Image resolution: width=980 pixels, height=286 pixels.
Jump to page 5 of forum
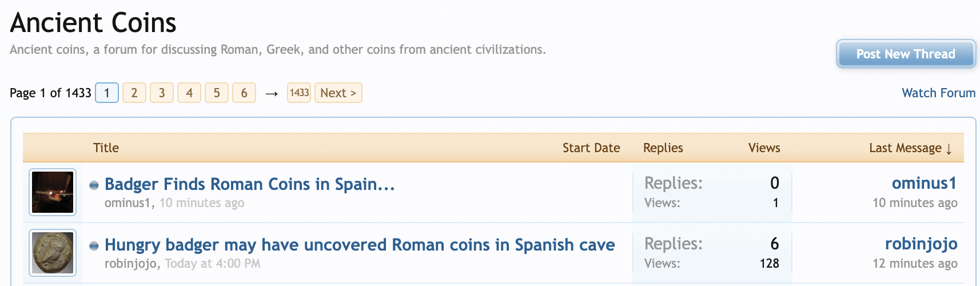217,93
